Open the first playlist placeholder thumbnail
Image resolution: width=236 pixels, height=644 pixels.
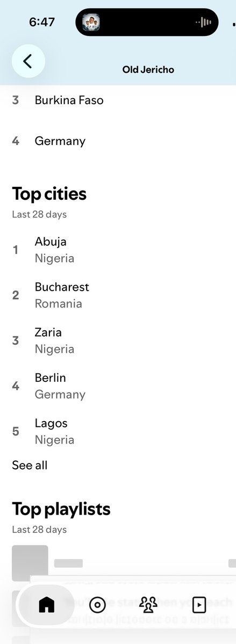pyautogui.click(x=30, y=563)
